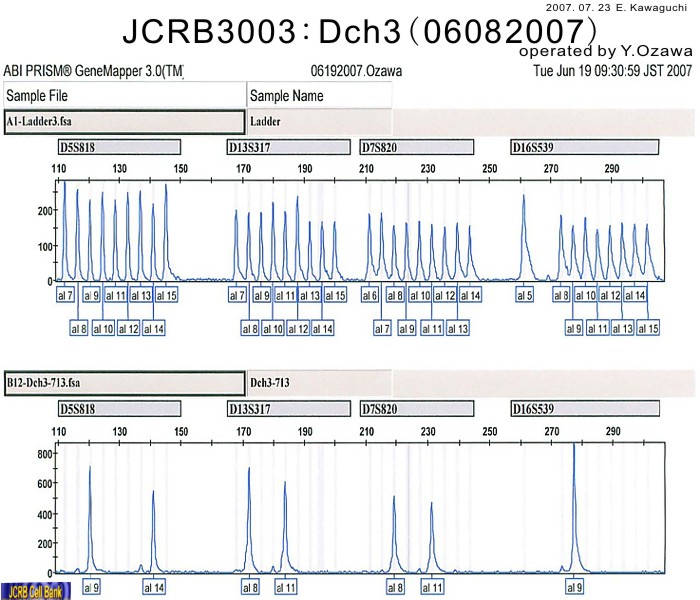Select the al 9 label under D16S539 in the Dch3-713 plot
This screenshot has width=700, height=600.
pyautogui.click(x=574, y=587)
